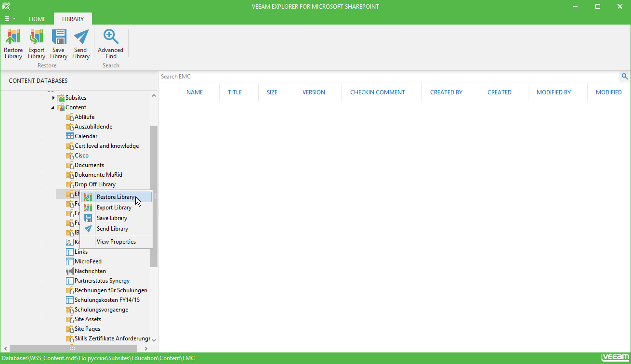Switch to the HOME ribbon tab
The image size is (631, 364).
click(x=37, y=19)
